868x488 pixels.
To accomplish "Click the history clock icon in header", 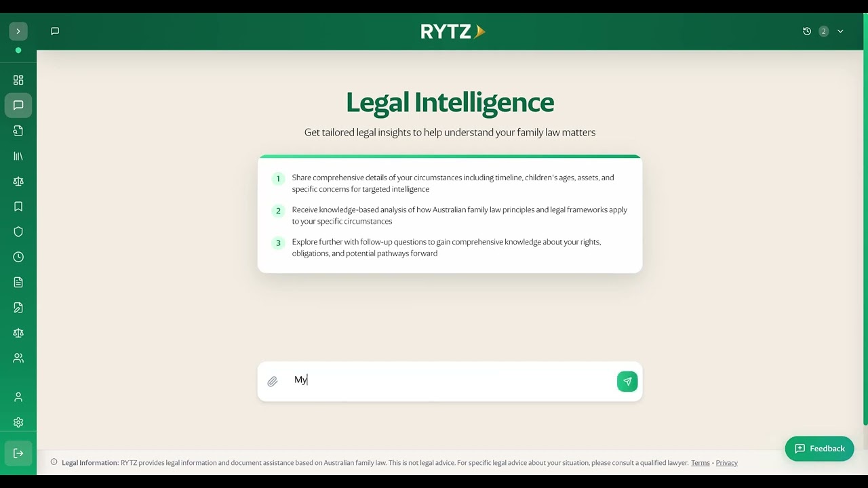I will point(807,31).
